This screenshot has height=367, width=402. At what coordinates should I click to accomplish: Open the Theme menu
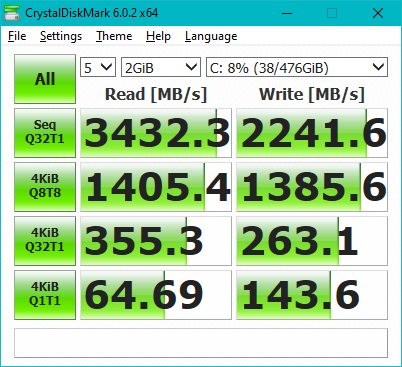[114, 36]
